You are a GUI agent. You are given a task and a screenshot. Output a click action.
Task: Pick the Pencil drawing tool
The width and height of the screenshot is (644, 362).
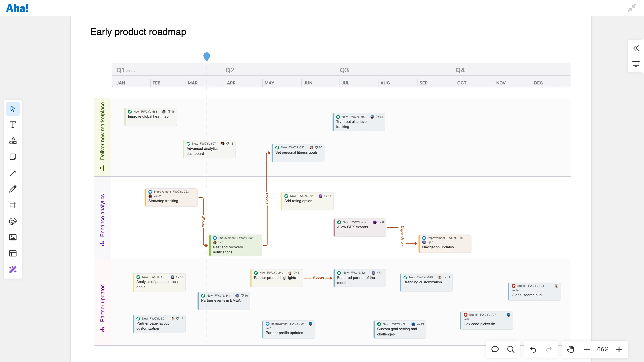13,189
